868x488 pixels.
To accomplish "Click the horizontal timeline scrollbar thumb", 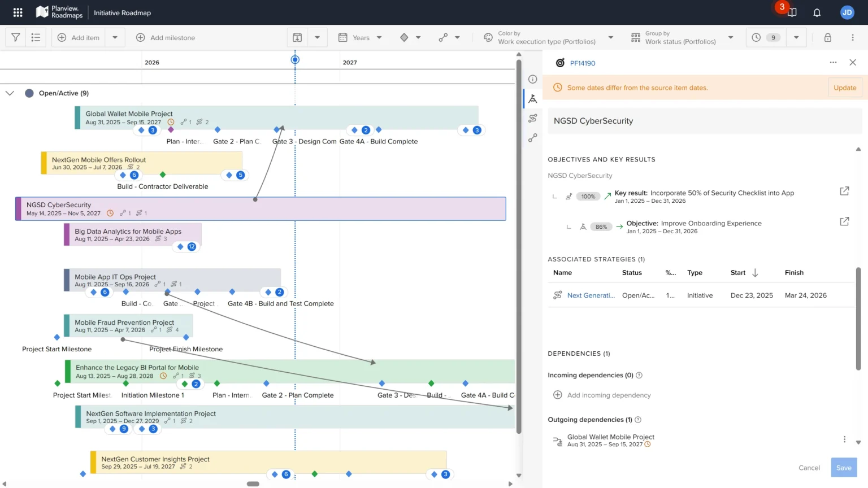I will tap(253, 484).
